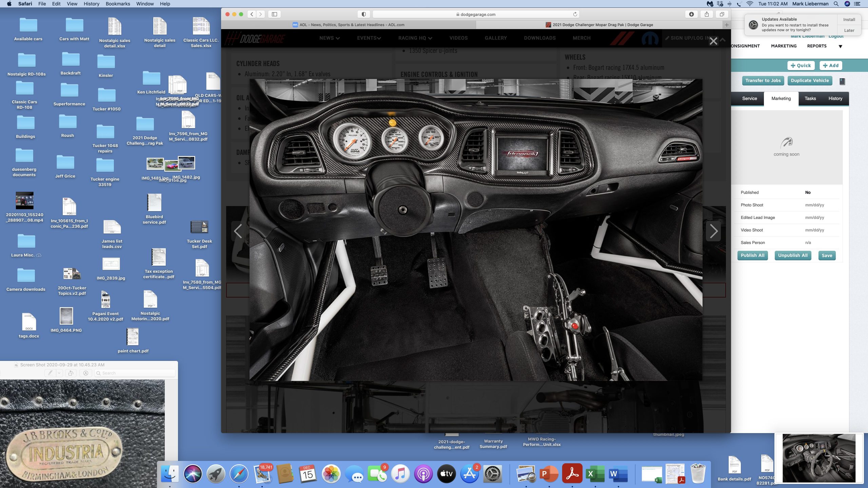Open Microsoft Excel in the Dock
Screen dimensions: 868x488
pyautogui.click(x=595, y=474)
